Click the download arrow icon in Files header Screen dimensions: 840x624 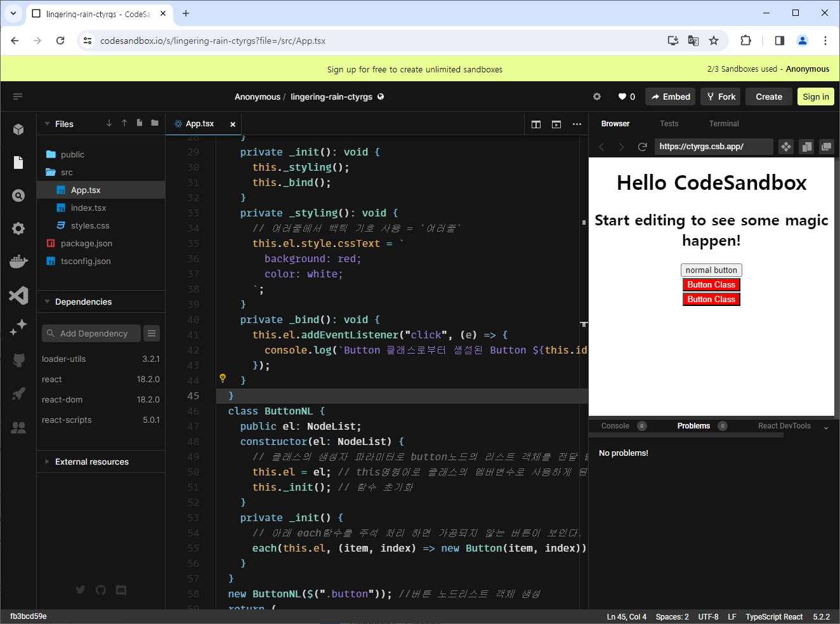pos(109,123)
